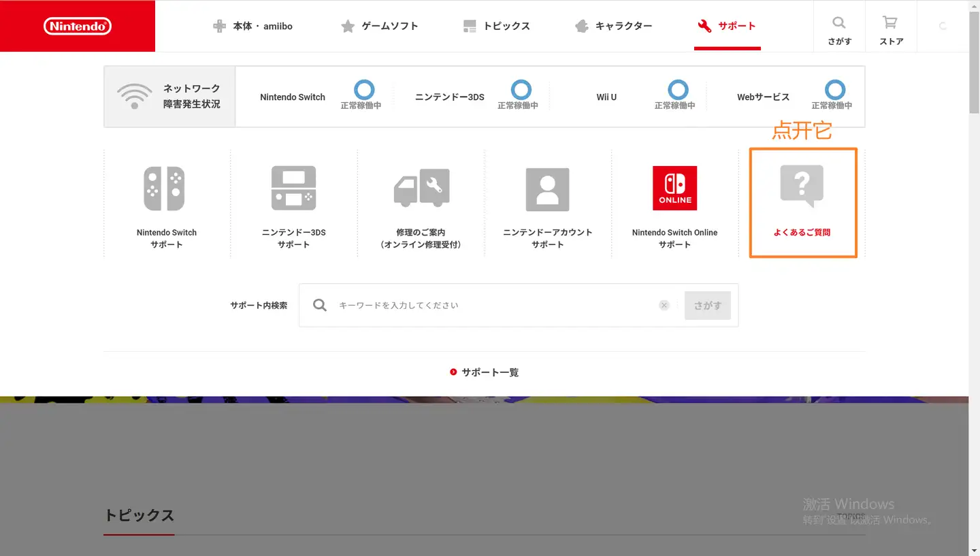980x556 pixels.
Task: Clear the search field with X icon
Action: coord(664,306)
